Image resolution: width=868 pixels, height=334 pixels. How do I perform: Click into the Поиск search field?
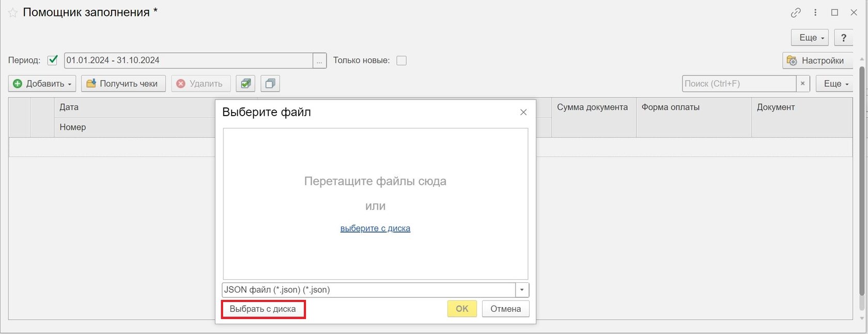click(x=738, y=84)
